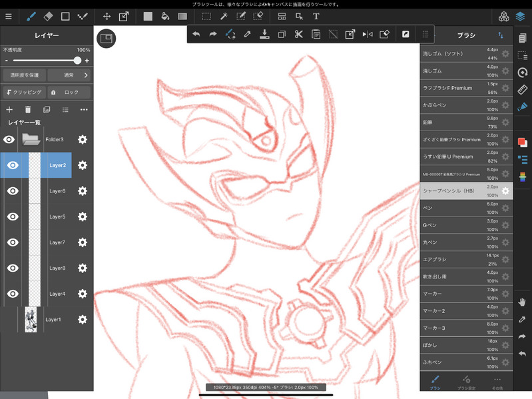Click the Paste clipboard icon
Image resolution: width=532 pixels, height=399 pixels.
coord(316,34)
